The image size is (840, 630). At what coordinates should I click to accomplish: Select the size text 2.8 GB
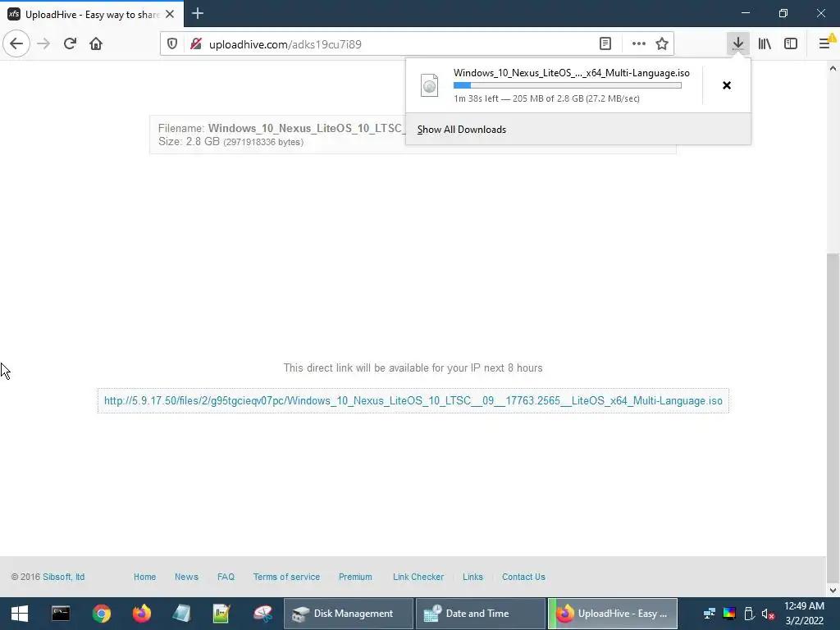(x=203, y=141)
